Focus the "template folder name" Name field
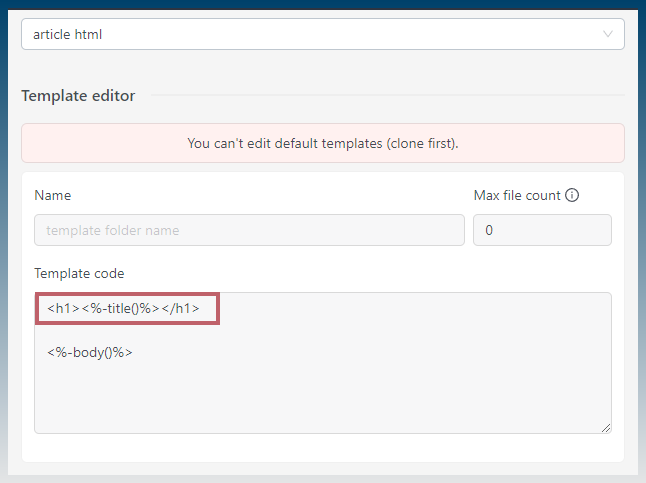Viewport: 646px width, 483px height. pos(249,230)
